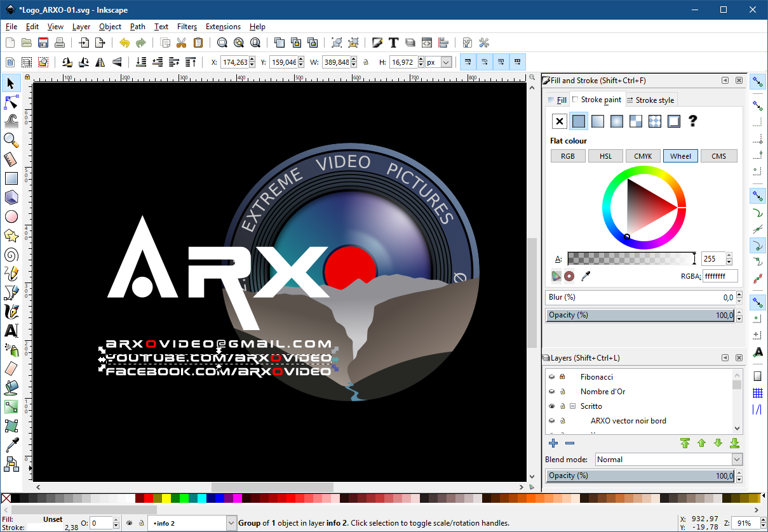
Task: Select No paint X button
Action: (559, 121)
